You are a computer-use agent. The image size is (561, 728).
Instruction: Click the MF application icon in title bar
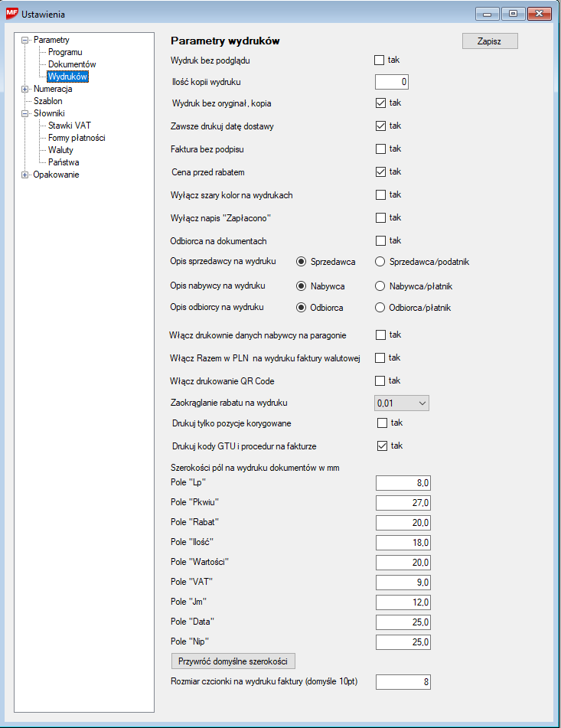pyautogui.click(x=12, y=13)
